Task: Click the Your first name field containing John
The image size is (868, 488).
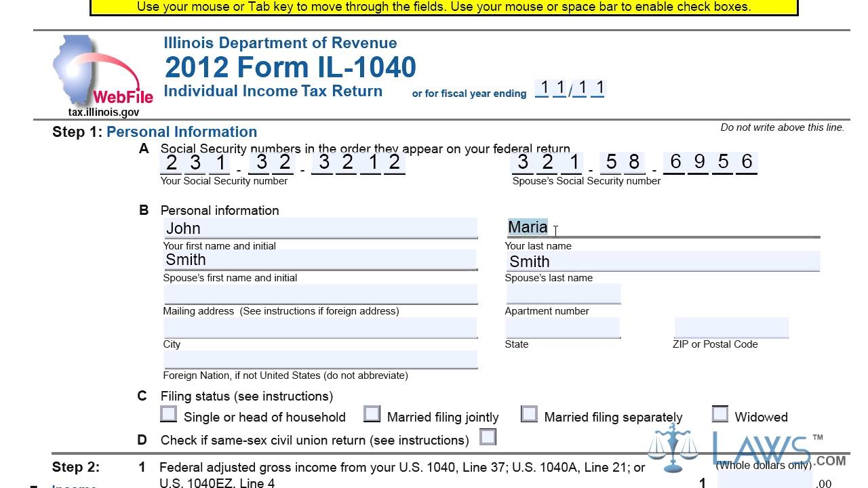Action: pos(320,228)
